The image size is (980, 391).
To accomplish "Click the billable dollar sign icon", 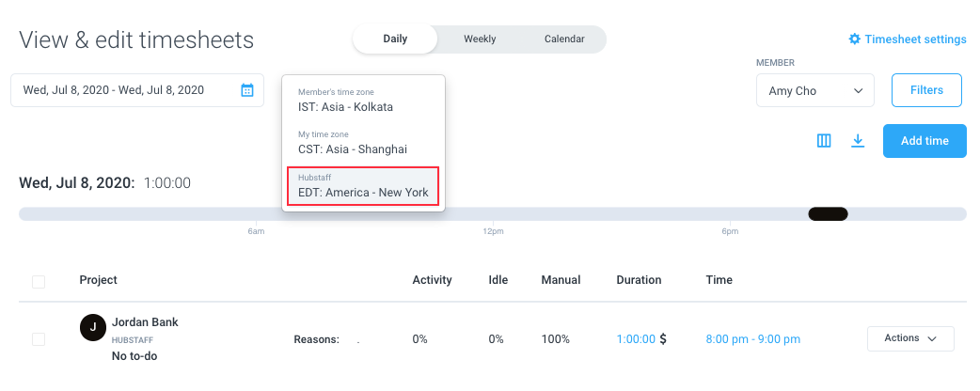I will pos(663,339).
